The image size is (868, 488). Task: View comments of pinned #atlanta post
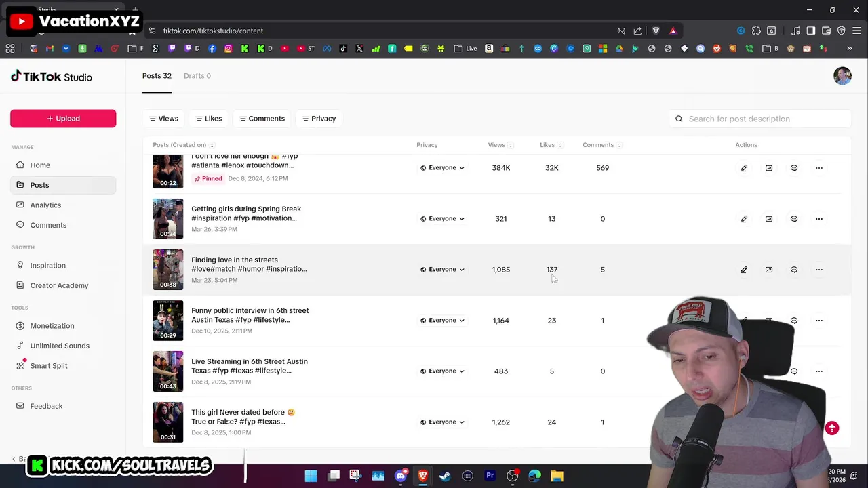(794, 168)
